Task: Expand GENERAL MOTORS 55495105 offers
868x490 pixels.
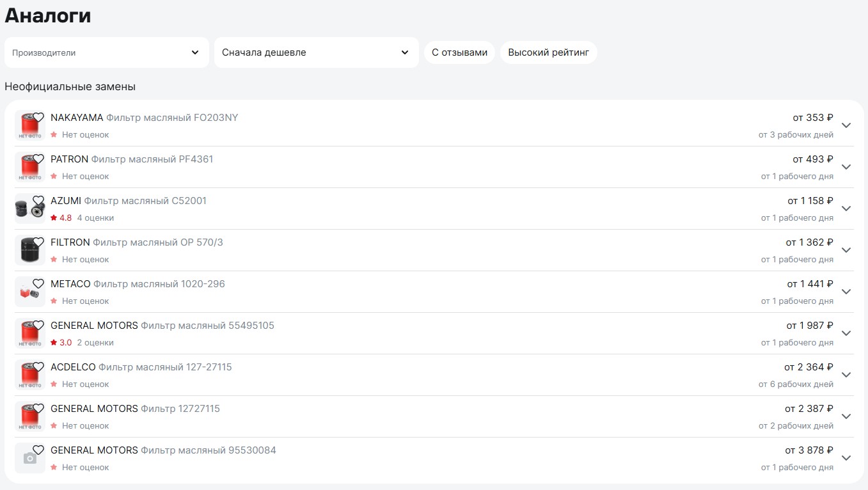Action: click(846, 333)
